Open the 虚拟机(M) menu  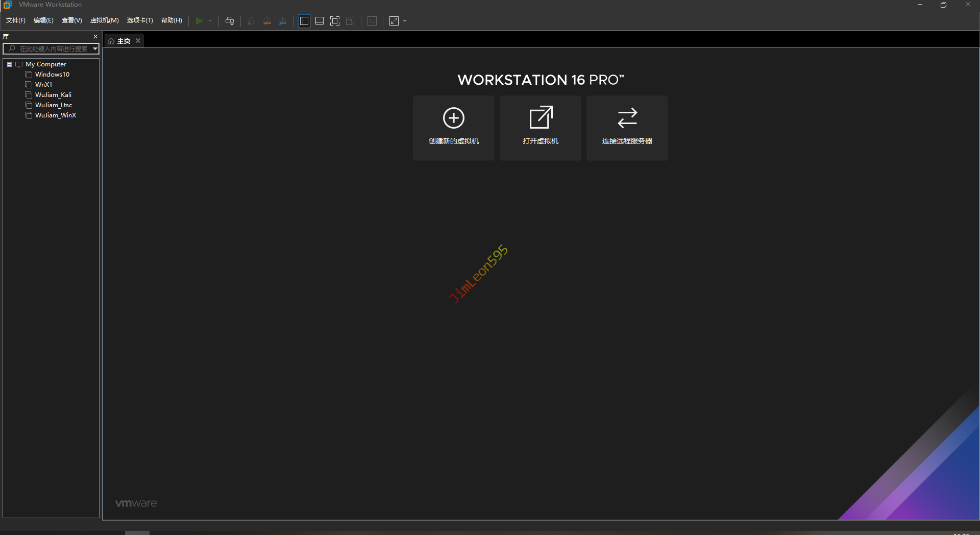[104, 20]
